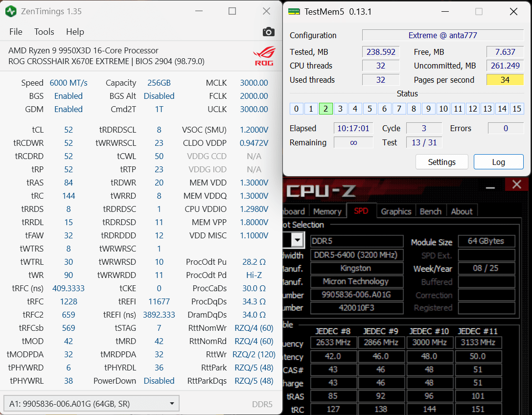Open the File menu in ZenTimings
532x415 pixels.
point(16,32)
